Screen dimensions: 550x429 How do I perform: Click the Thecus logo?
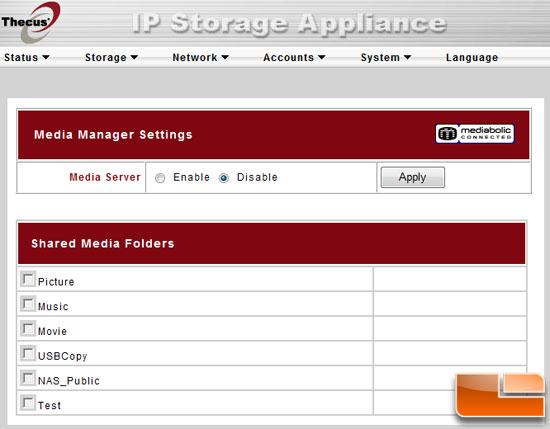click(31, 22)
